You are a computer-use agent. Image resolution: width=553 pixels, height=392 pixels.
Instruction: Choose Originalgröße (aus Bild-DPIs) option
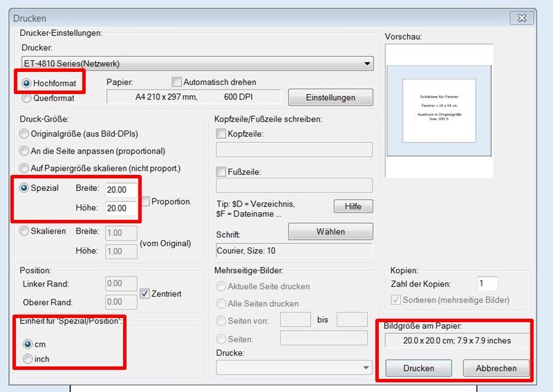tap(26, 133)
